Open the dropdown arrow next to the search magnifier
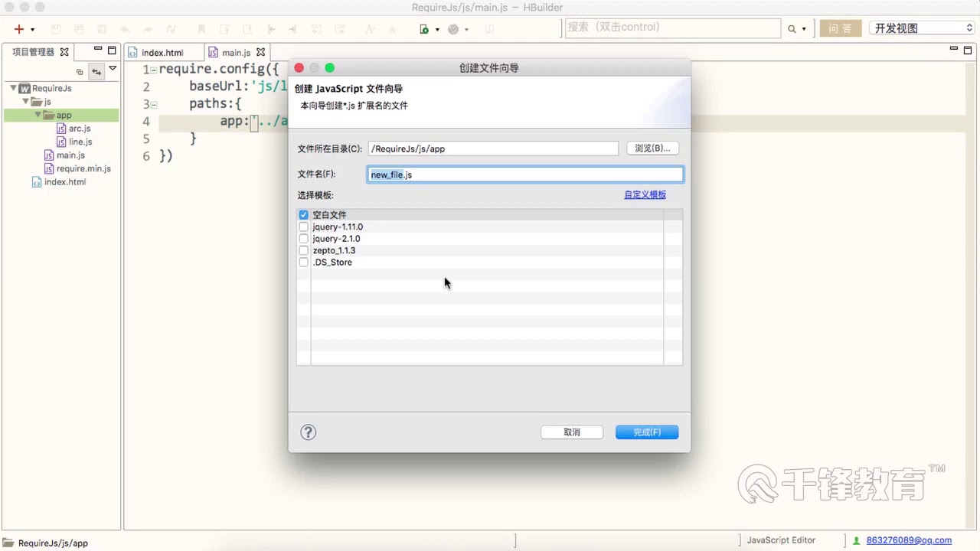Screen dimensions: 980x551 click(x=804, y=30)
